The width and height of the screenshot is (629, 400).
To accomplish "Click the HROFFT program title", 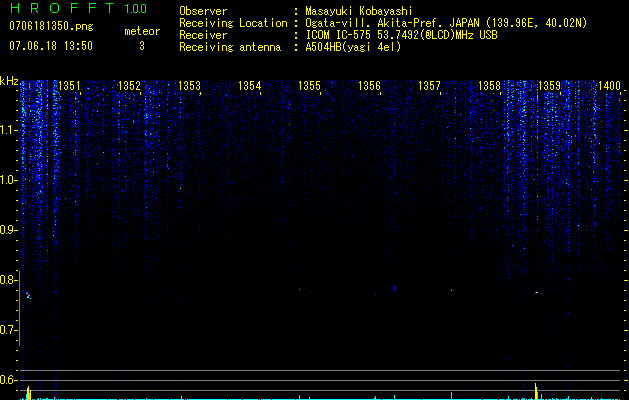I will coord(62,8).
